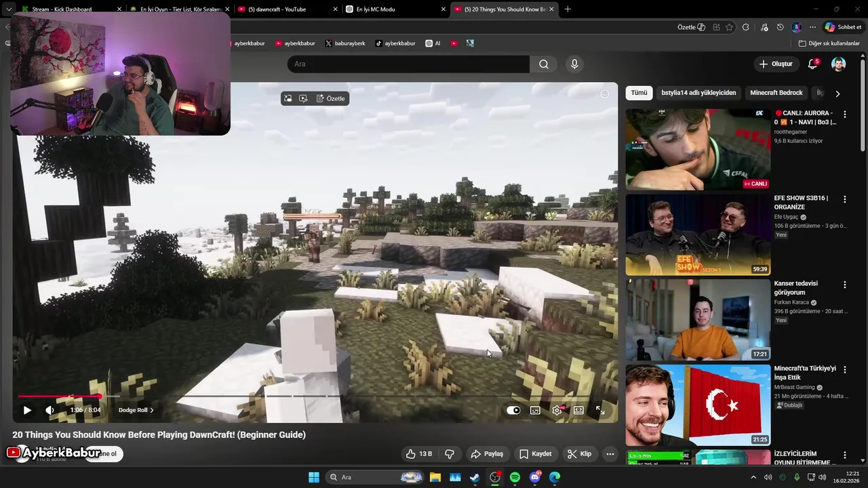Image resolution: width=868 pixels, height=488 pixels.
Task: Start voice search with microphone icon
Action: [574, 64]
